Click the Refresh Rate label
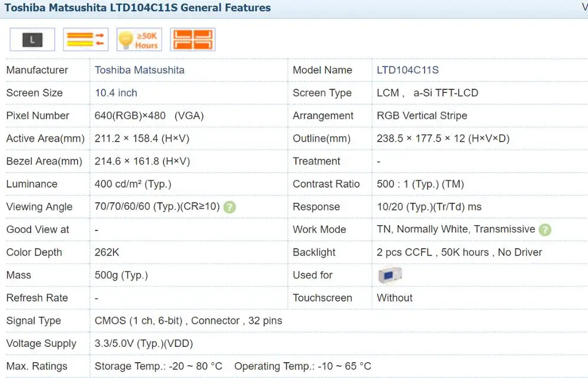 (x=37, y=298)
